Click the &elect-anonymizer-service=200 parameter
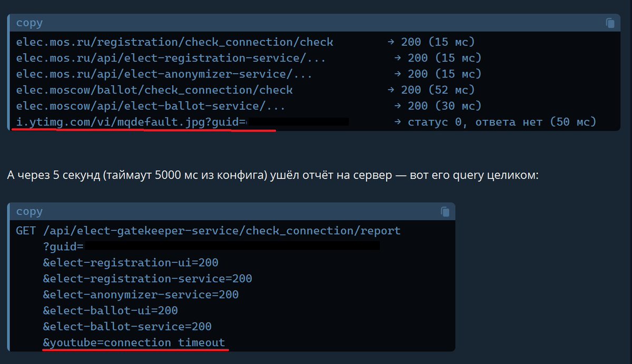This screenshot has width=632, height=364. pyautogui.click(x=141, y=294)
